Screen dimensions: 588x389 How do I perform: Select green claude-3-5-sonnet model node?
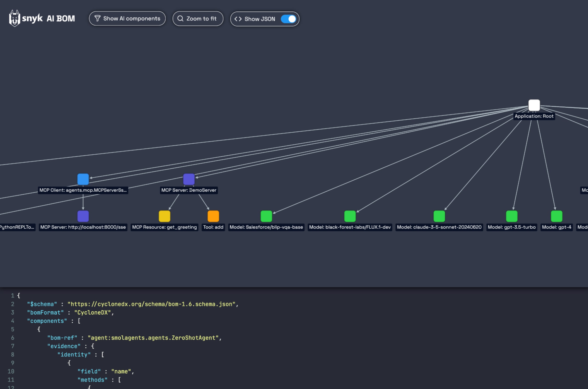[x=439, y=216]
